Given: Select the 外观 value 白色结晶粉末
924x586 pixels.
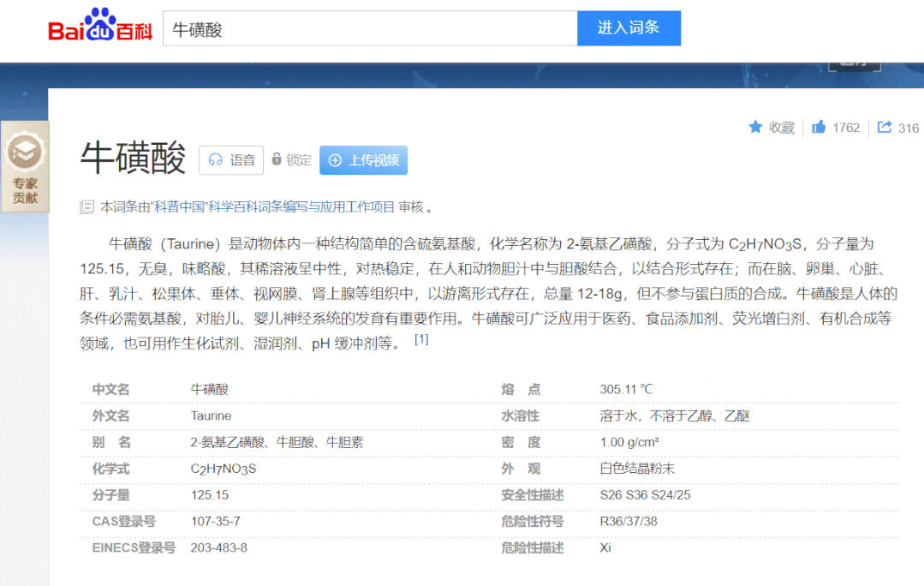Looking at the screenshot, I should click(637, 469).
